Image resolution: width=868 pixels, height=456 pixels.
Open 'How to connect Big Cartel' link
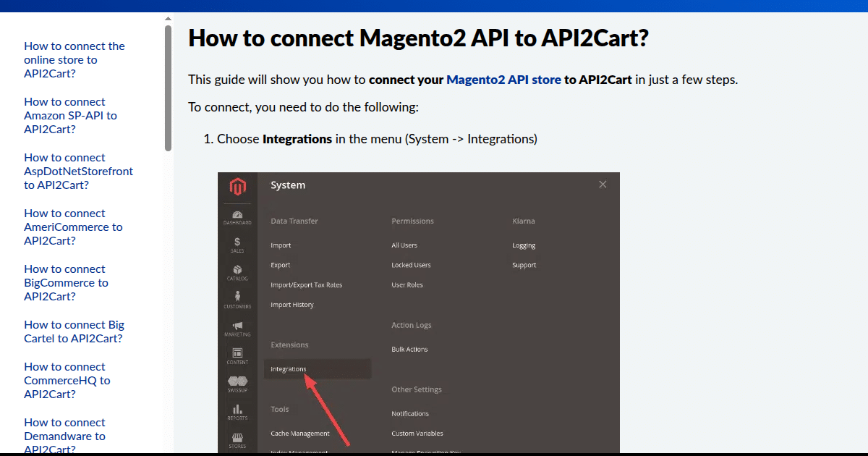tap(74, 332)
